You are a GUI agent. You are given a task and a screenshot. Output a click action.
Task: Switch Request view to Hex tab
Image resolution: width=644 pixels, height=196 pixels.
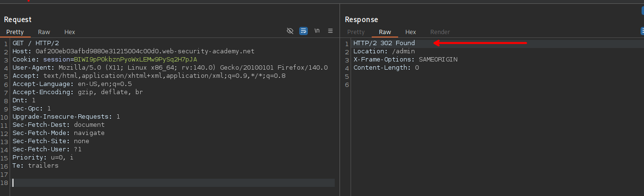click(x=70, y=32)
